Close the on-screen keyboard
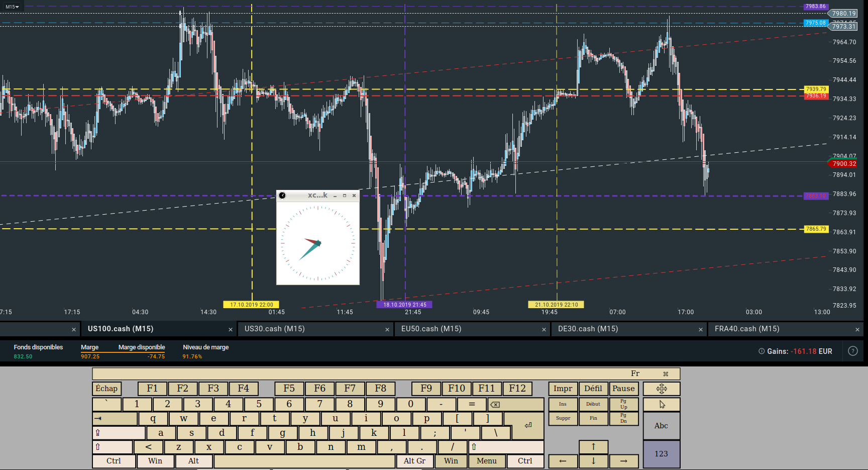The width and height of the screenshot is (868, 470). 666,374
